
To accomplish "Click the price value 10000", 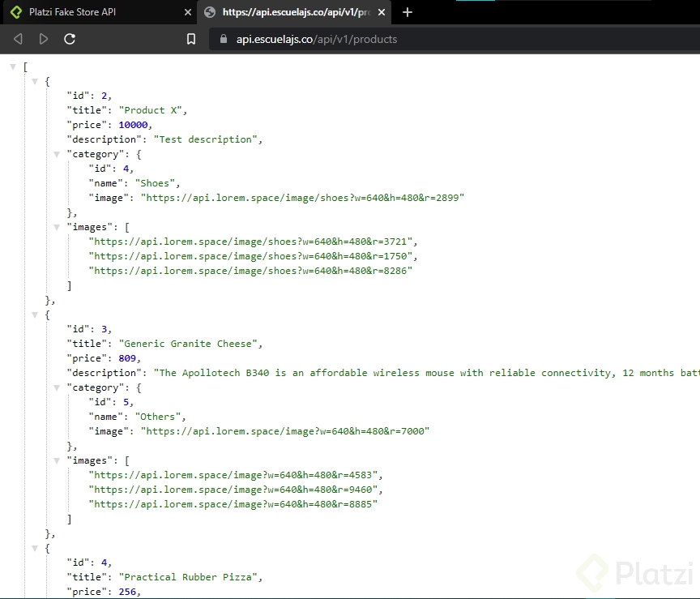I will (133, 125).
